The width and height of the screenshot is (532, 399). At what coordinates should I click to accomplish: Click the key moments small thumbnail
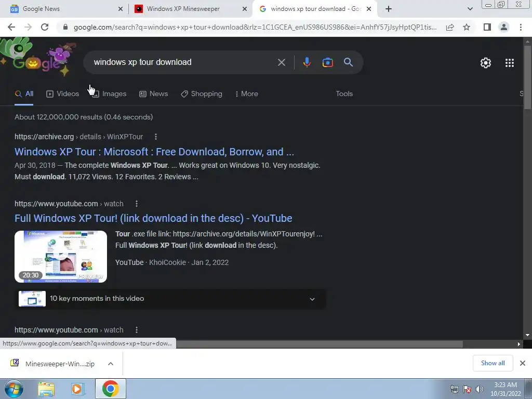[x=32, y=299]
